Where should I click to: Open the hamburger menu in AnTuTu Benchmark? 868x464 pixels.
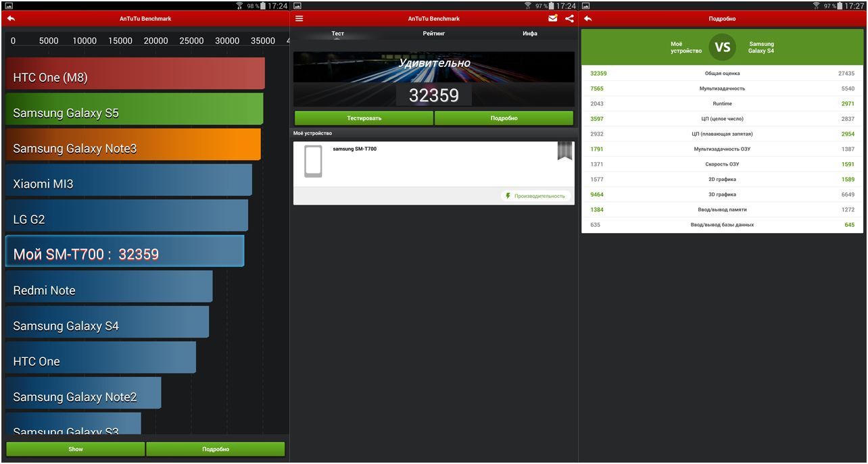[299, 19]
